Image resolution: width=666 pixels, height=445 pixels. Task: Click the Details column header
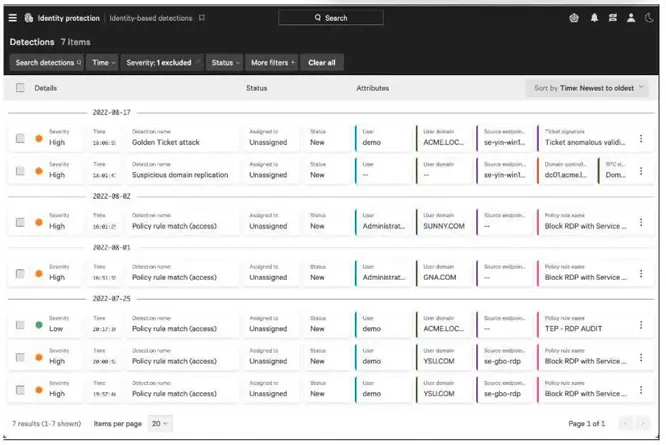pyautogui.click(x=45, y=88)
